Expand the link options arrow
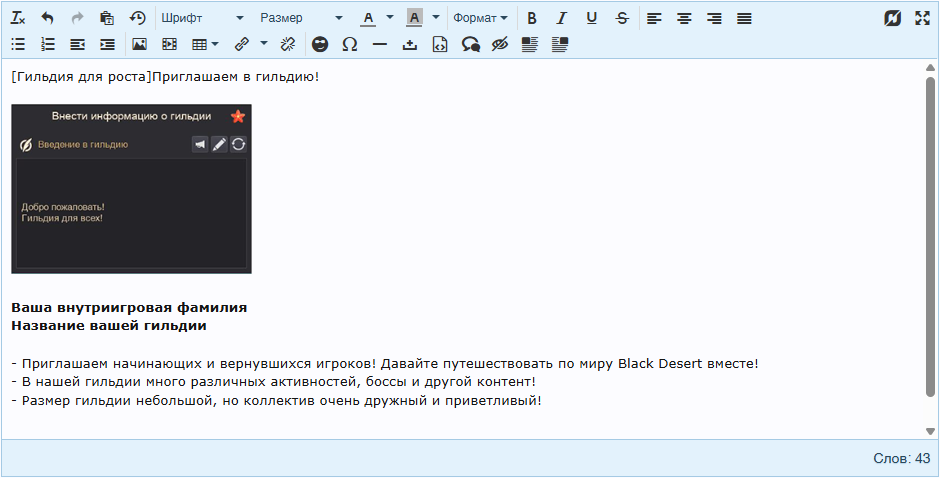Screen dimensions: 940x478 tap(264, 43)
